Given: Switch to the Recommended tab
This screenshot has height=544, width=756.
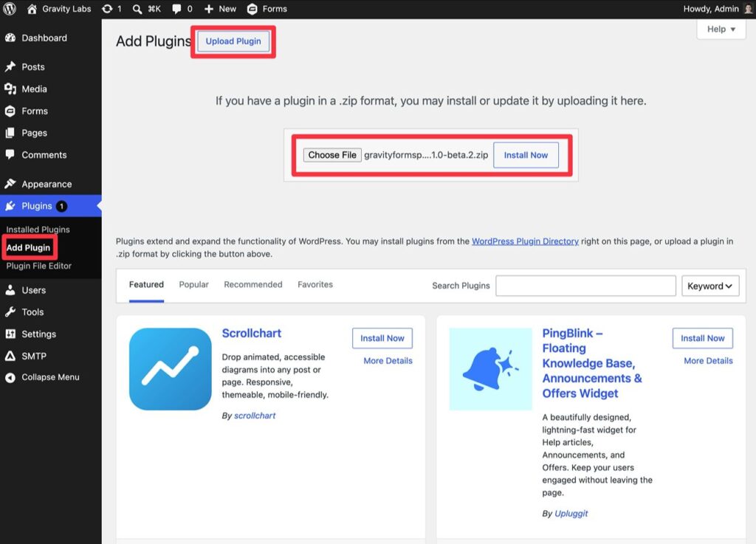Looking at the screenshot, I should [253, 284].
